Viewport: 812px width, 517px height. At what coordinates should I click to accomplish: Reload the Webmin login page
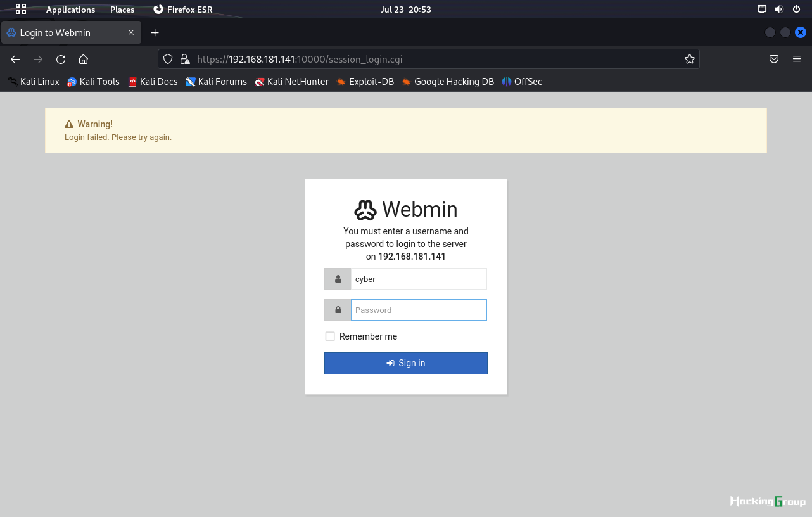pyautogui.click(x=61, y=60)
